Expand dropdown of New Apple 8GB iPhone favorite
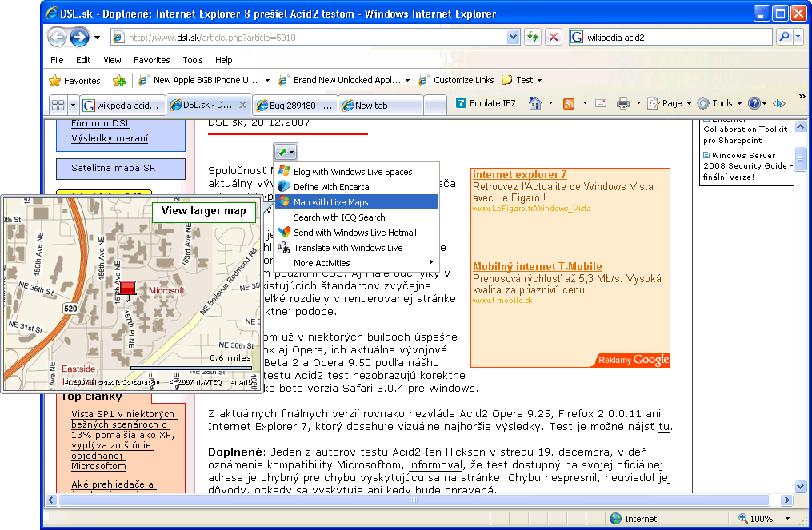Screen dimensions: 812x530 click(267, 80)
